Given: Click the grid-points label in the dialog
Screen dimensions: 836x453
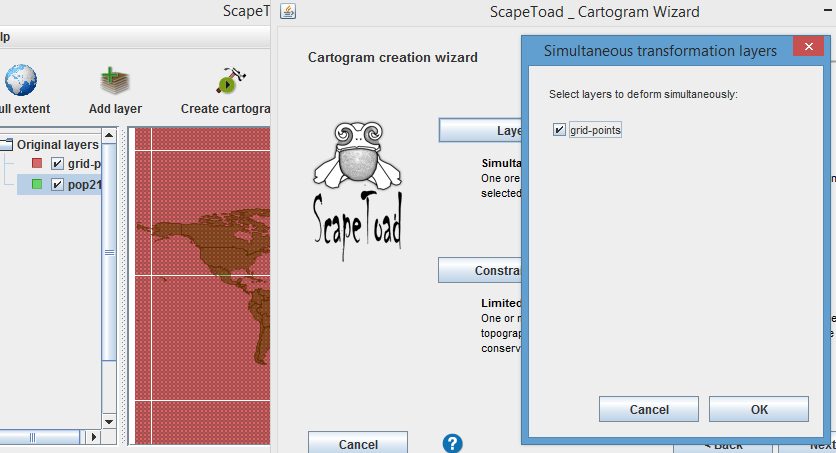Looking at the screenshot, I should 595,130.
